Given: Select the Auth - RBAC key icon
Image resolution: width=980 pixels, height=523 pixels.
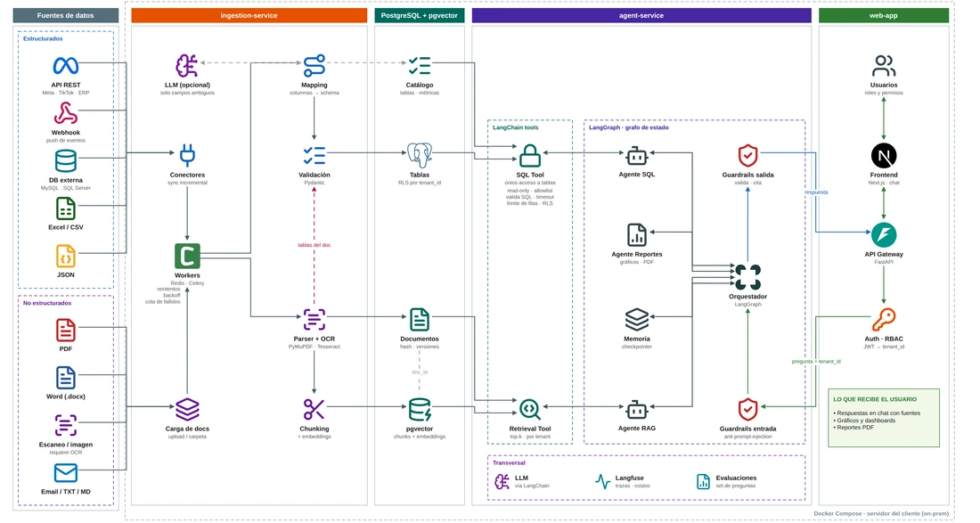Looking at the screenshot, I should pyautogui.click(x=883, y=319).
